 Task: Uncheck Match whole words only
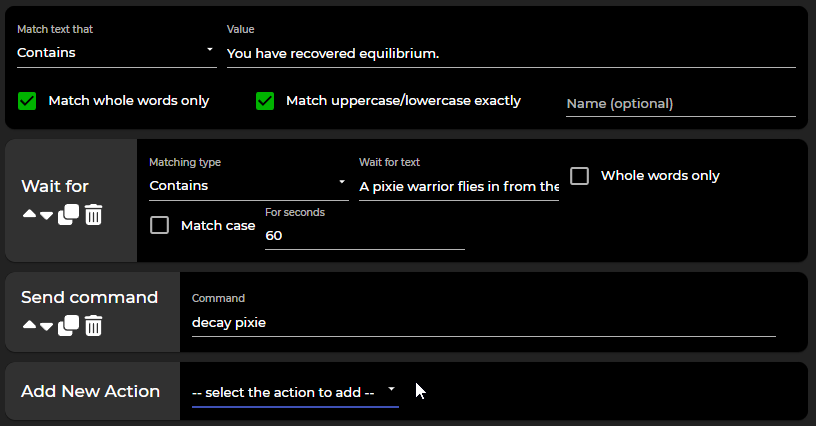pyautogui.click(x=28, y=101)
